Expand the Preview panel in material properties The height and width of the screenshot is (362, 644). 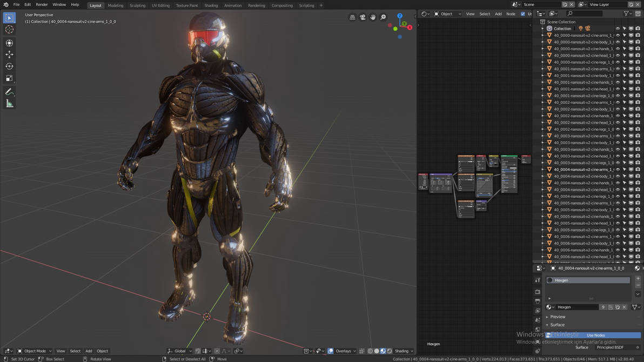coord(558,317)
